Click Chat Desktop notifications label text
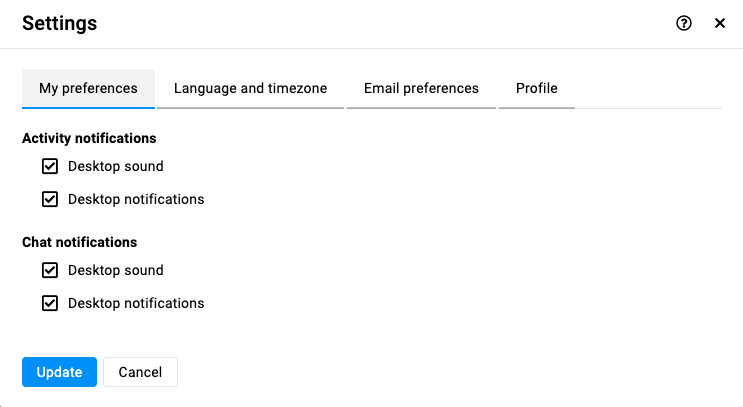The height and width of the screenshot is (407, 743). coord(136,303)
